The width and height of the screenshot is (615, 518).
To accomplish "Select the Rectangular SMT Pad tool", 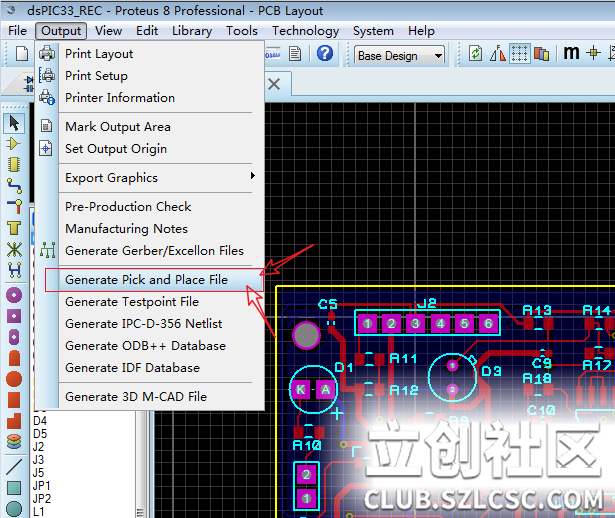I will [x=14, y=400].
